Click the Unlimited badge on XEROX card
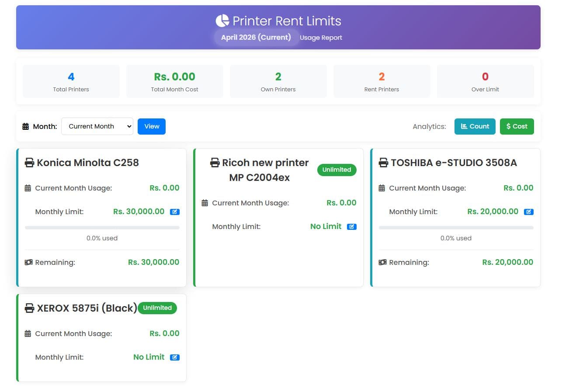 pos(157,308)
